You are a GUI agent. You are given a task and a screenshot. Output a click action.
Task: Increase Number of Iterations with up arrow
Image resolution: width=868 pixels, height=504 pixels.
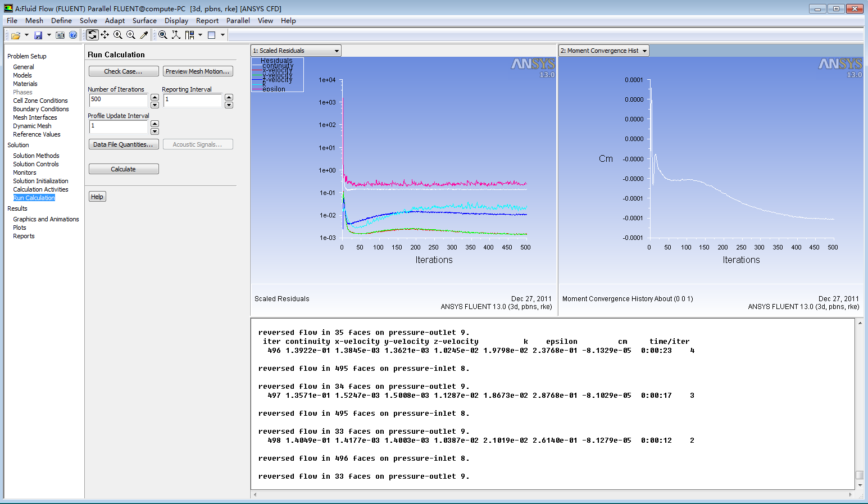pyautogui.click(x=155, y=97)
